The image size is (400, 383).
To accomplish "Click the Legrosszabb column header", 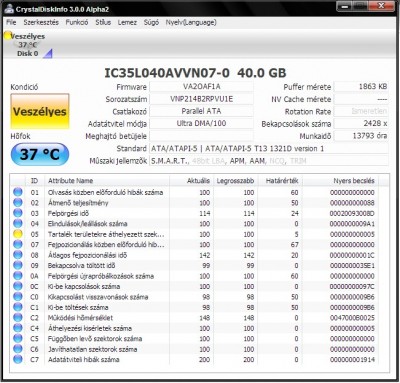I will (x=235, y=181).
